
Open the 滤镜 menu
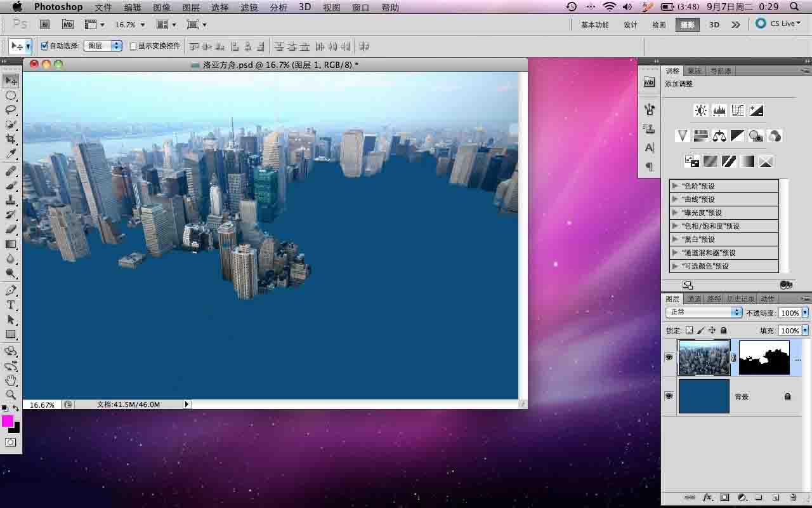[249, 8]
